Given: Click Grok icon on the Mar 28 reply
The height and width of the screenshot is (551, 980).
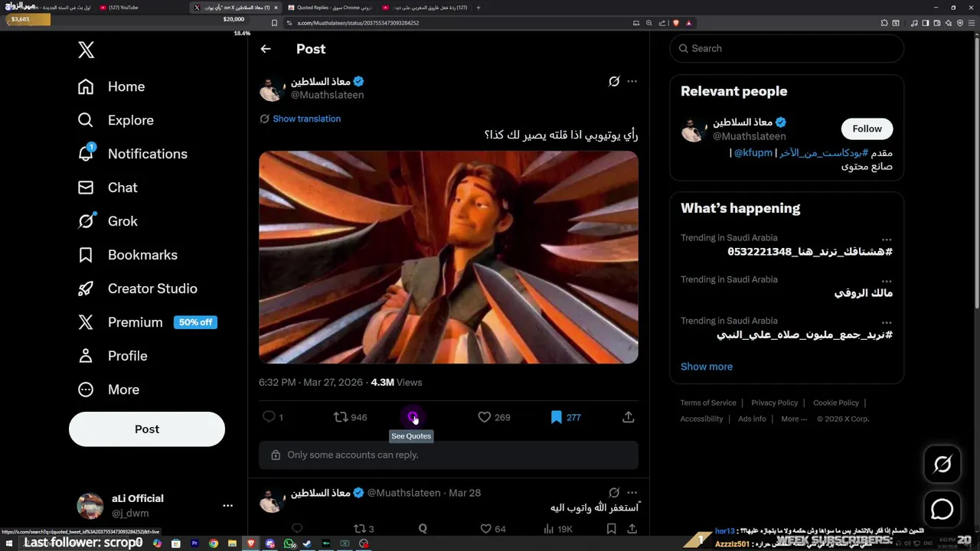Looking at the screenshot, I should [614, 493].
